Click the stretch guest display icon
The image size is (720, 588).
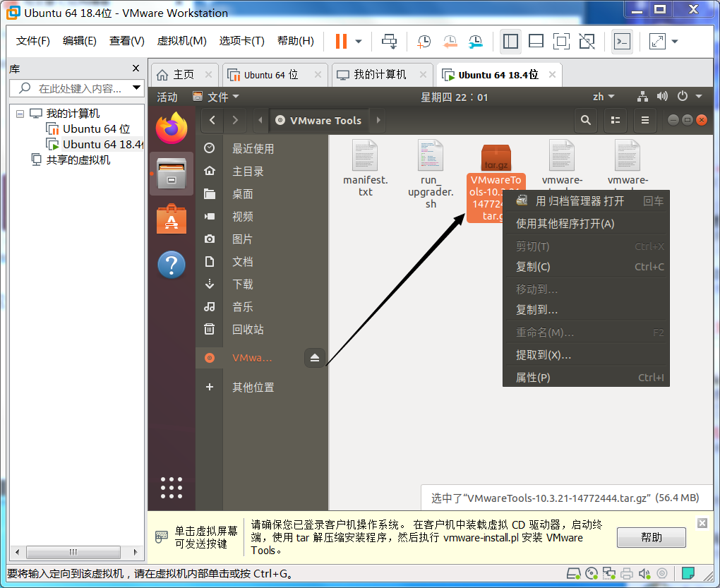pyautogui.click(x=658, y=42)
